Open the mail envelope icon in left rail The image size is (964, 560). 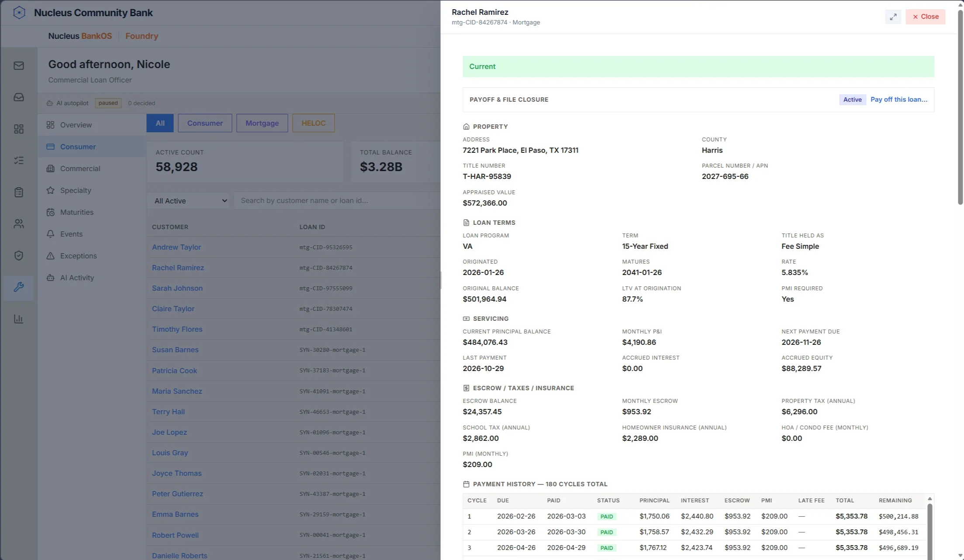pos(19,66)
